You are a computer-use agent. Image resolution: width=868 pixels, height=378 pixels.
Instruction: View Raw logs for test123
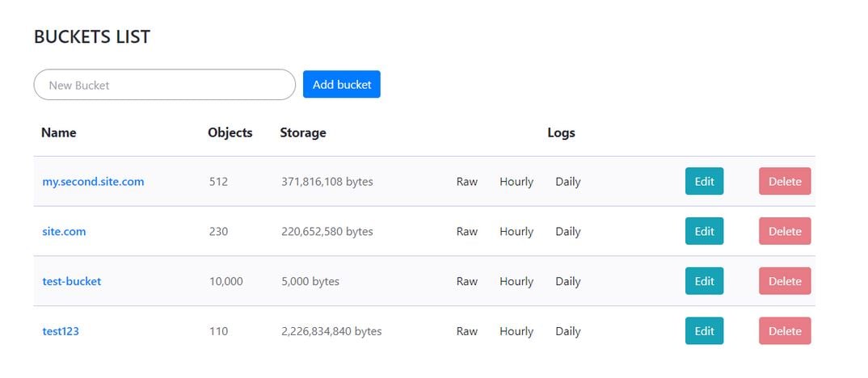point(466,331)
